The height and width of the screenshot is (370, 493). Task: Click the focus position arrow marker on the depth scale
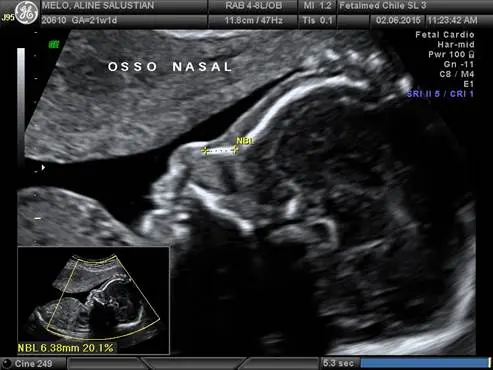[43, 167]
